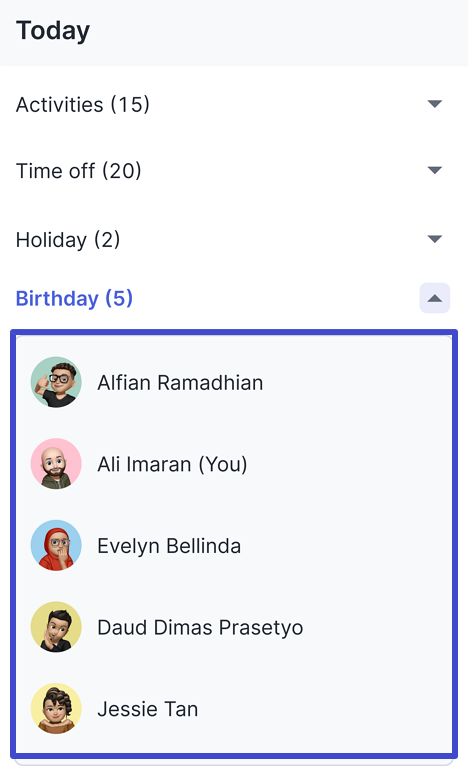
Task: Open Alfian Ramadhian's avatar with glasses
Action: (56, 382)
